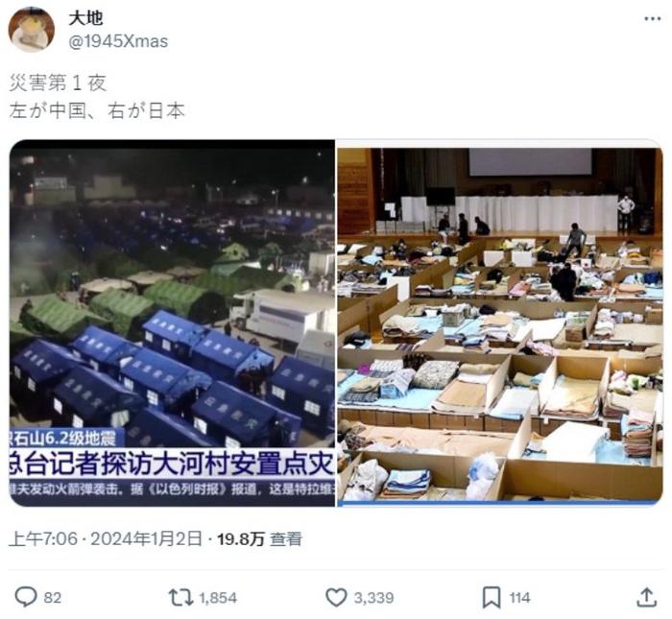Click the reply count 82
This screenshot has height=619, width=672.
[x=53, y=598]
